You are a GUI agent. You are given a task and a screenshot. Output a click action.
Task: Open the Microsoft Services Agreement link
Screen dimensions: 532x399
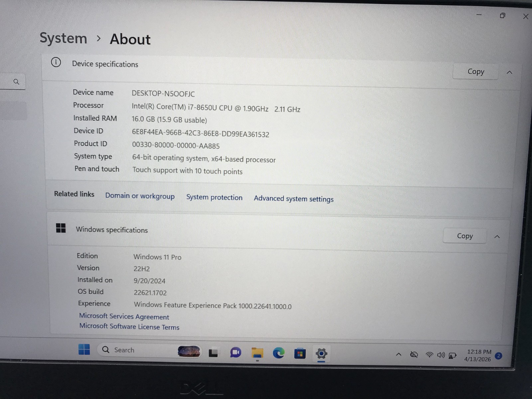click(124, 316)
